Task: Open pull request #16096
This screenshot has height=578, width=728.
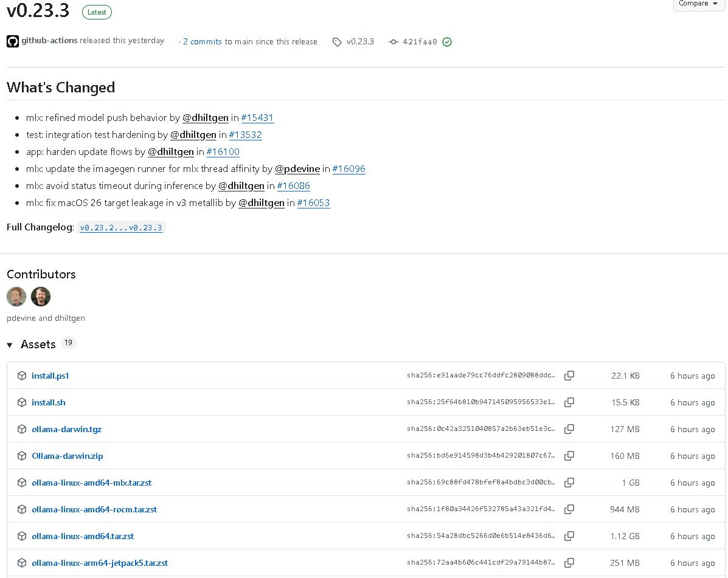Action: click(348, 169)
